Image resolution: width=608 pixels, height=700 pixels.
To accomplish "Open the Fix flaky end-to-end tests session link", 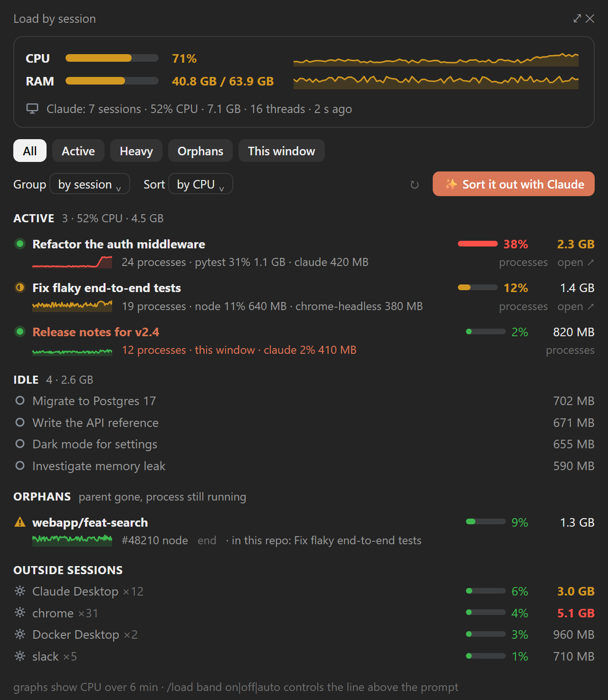I will pos(576,306).
